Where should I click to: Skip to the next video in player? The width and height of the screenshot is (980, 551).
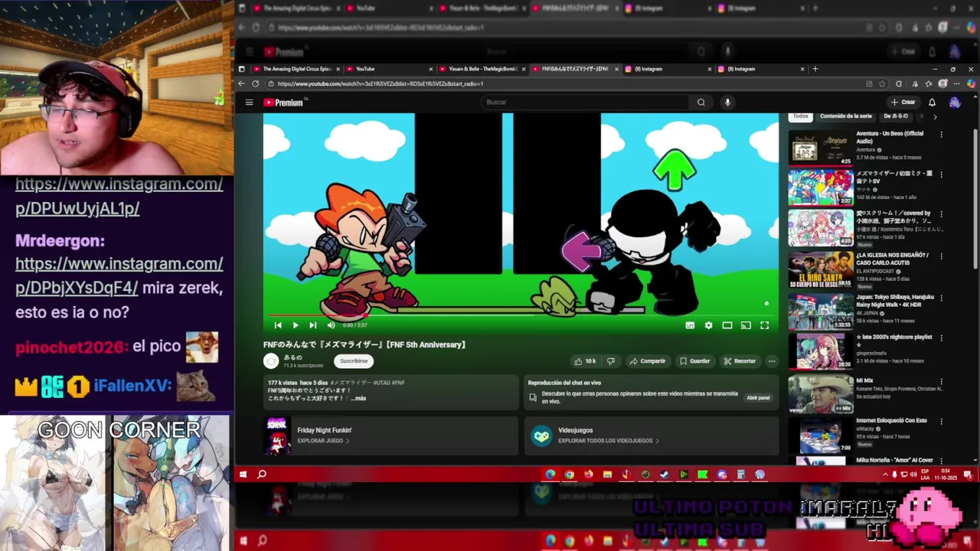point(312,325)
